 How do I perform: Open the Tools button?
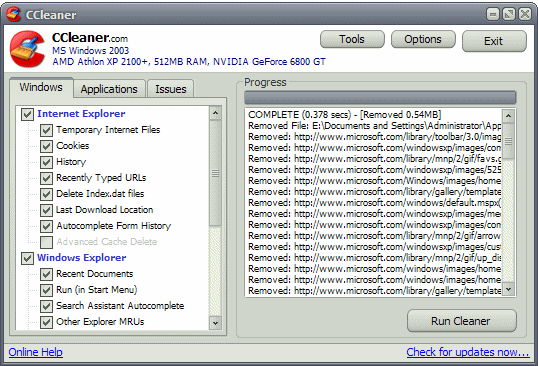click(x=352, y=39)
